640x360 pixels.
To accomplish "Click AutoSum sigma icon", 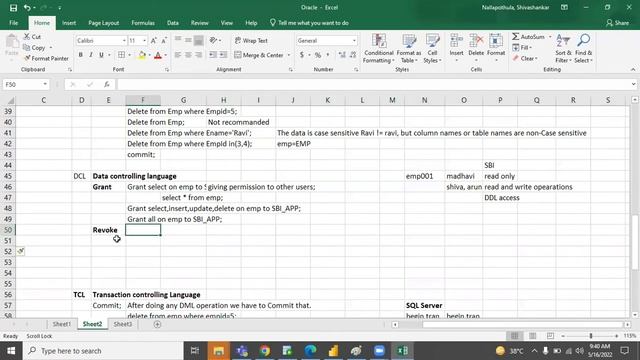I will 516,37.
